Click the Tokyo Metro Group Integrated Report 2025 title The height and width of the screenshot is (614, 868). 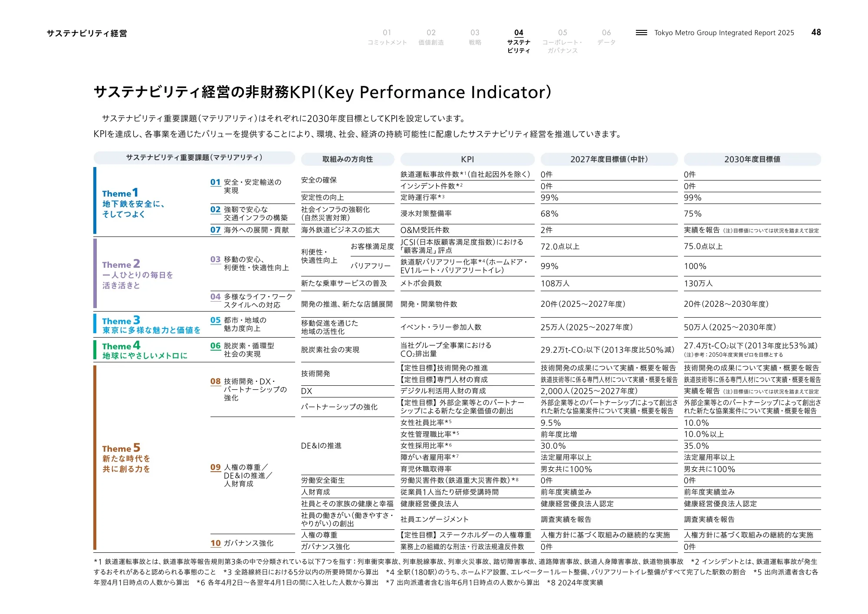click(x=724, y=33)
